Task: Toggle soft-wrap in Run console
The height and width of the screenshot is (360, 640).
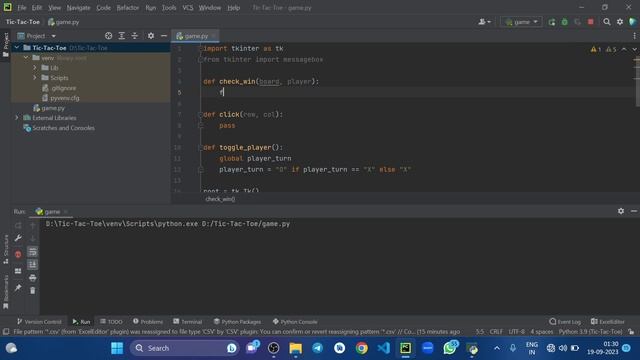Action: point(33,252)
